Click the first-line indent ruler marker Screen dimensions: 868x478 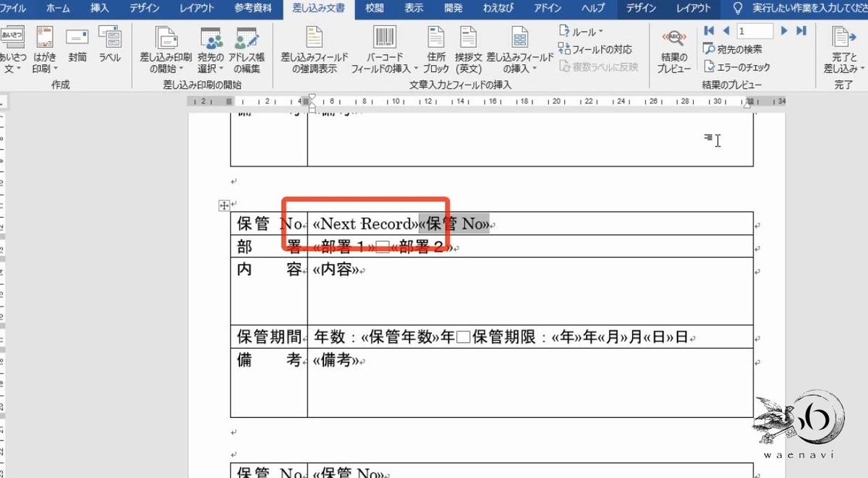pyautogui.click(x=312, y=98)
